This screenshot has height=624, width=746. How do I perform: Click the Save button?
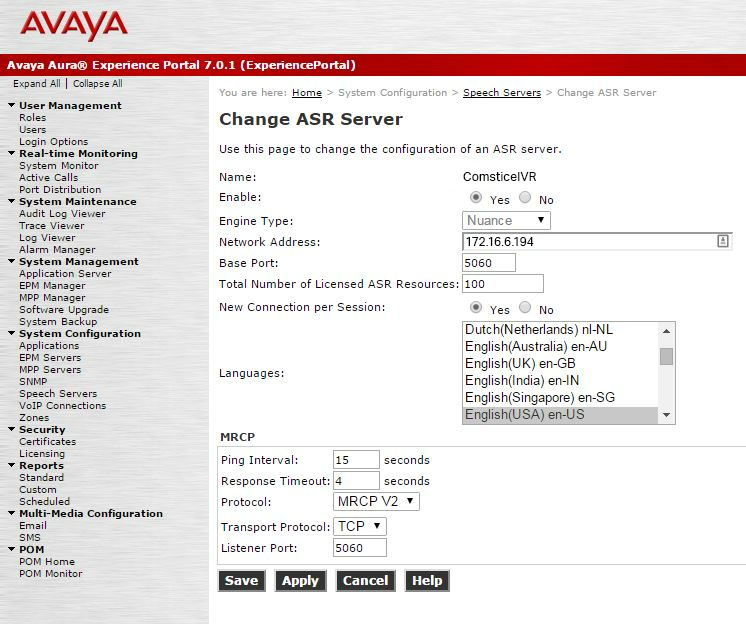(242, 581)
